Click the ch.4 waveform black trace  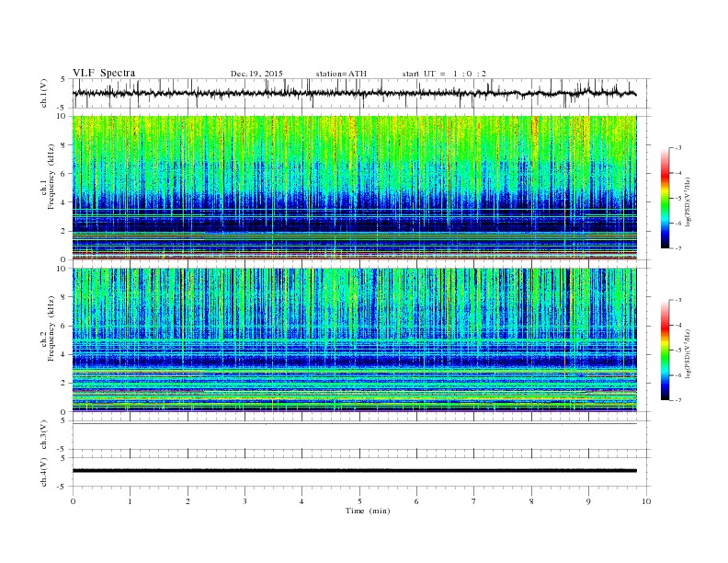click(x=354, y=471)
